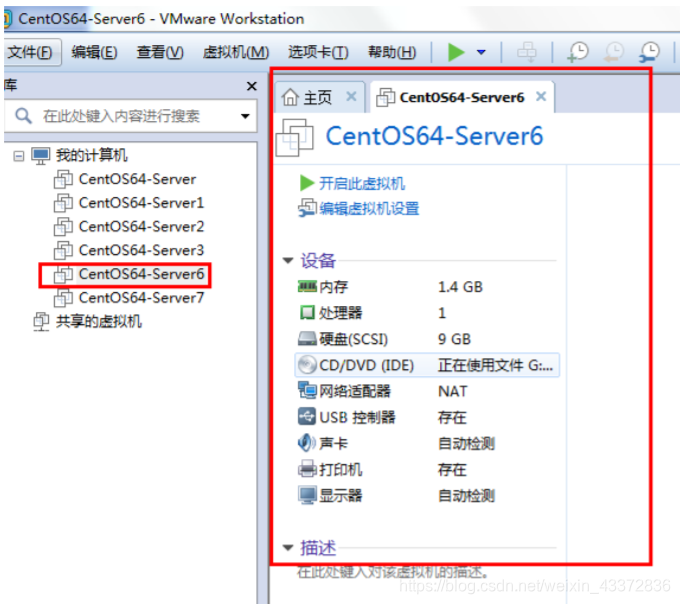Collapse the 我的计算机 tree node
This screenshot has height=604, width=680.
pos(19,156)
